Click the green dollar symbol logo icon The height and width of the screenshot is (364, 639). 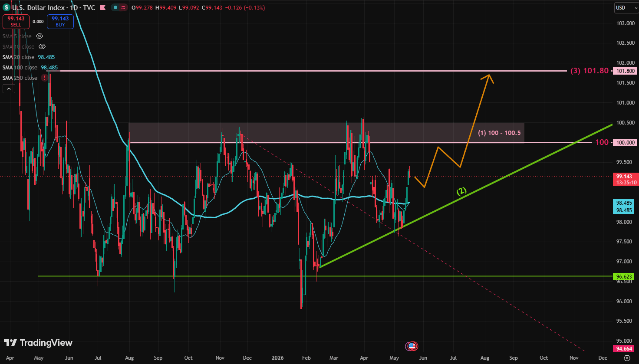tap(7, 7)
